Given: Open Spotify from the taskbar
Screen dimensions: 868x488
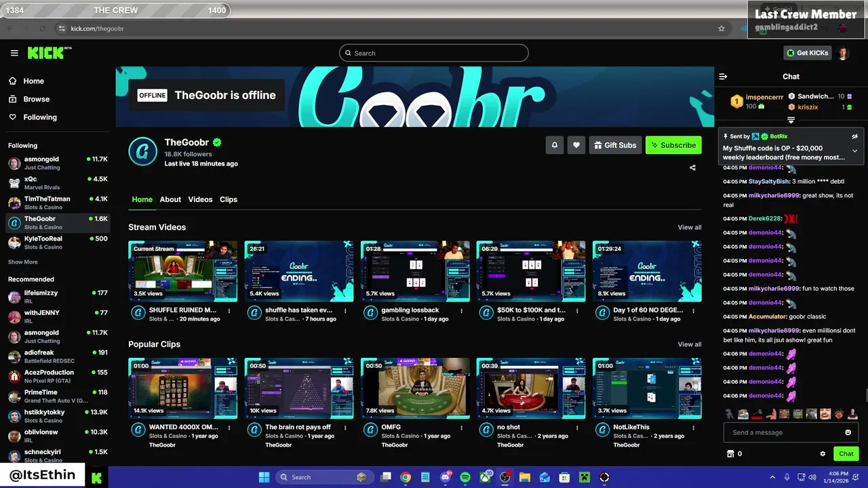Looking at the screenshot, I should 465,477.
